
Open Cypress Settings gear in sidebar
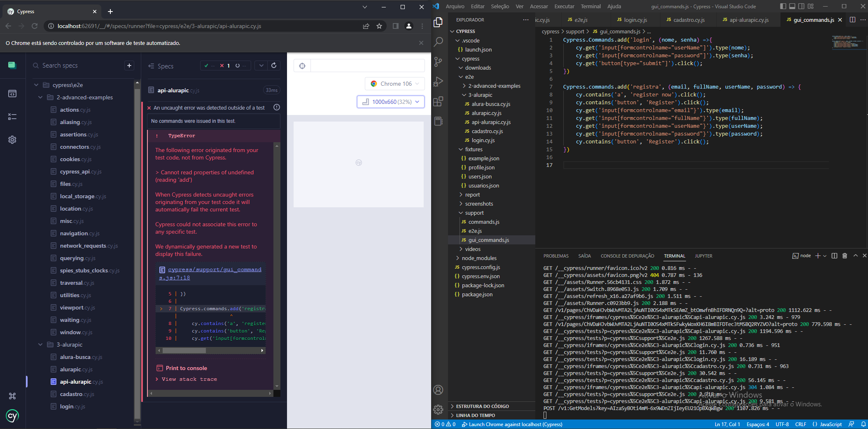pos(12,140)
